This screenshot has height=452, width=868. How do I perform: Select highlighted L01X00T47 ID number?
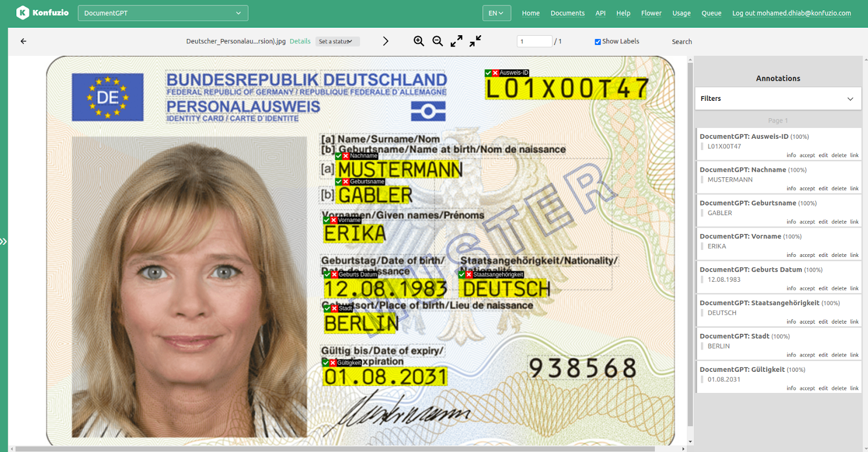pyautogui.click(x=566, y=88)
